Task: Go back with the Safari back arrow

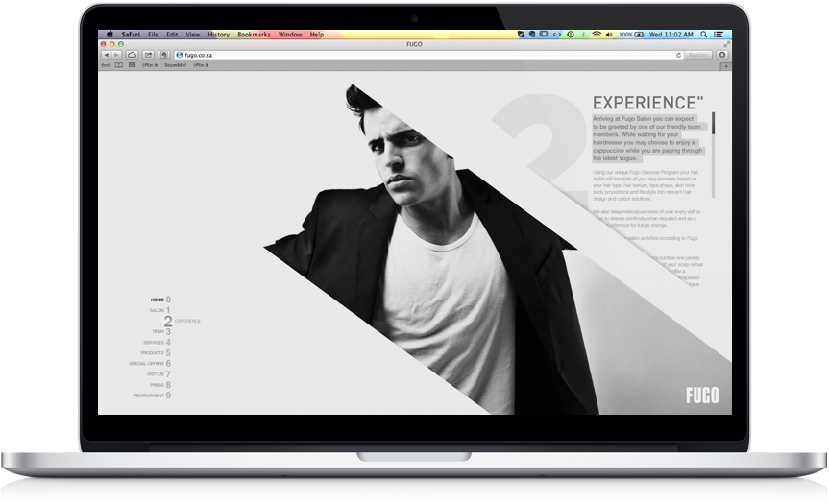Action: [107, 55]
